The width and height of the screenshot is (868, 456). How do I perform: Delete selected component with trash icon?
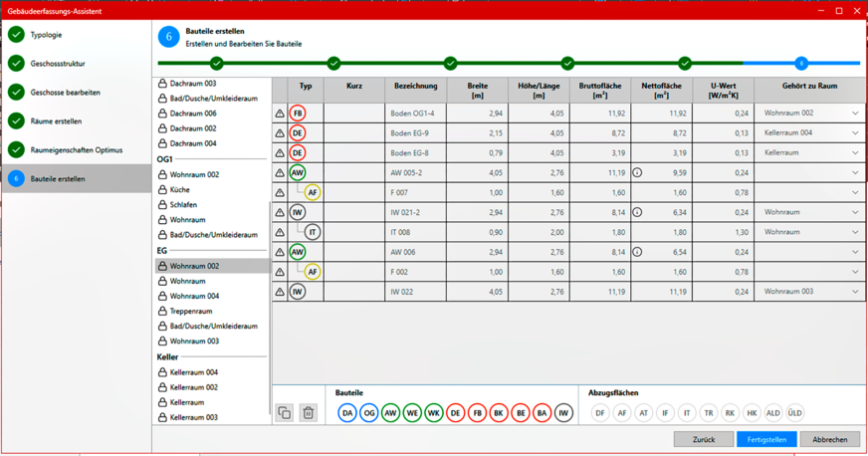(x=309, y=413)
